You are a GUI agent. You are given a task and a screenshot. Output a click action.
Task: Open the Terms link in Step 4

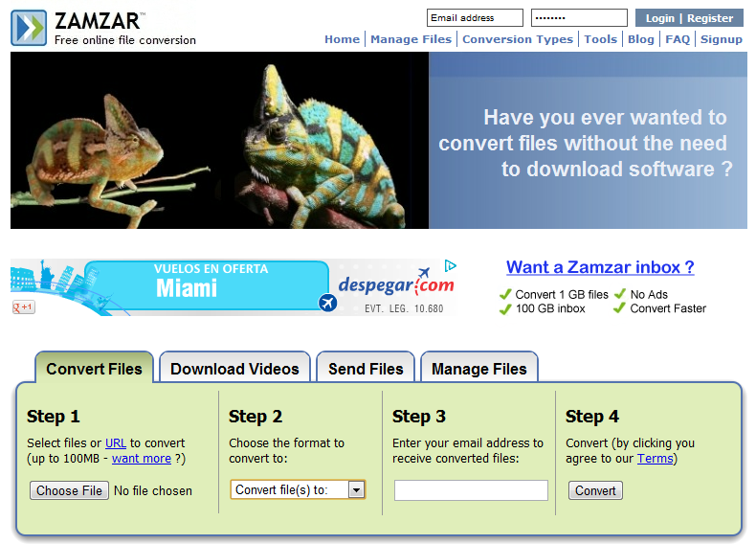(x=655, y=459)
